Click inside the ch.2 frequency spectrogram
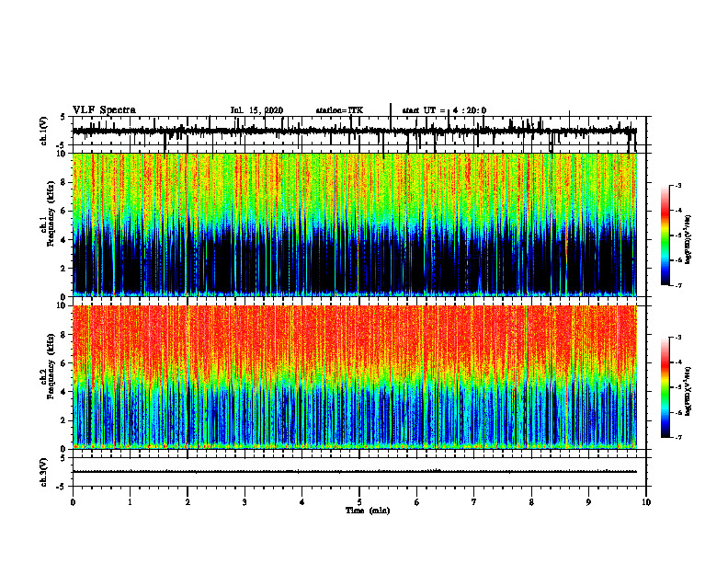The height and width of the screenshot is (563, 728). coord(355,377)
